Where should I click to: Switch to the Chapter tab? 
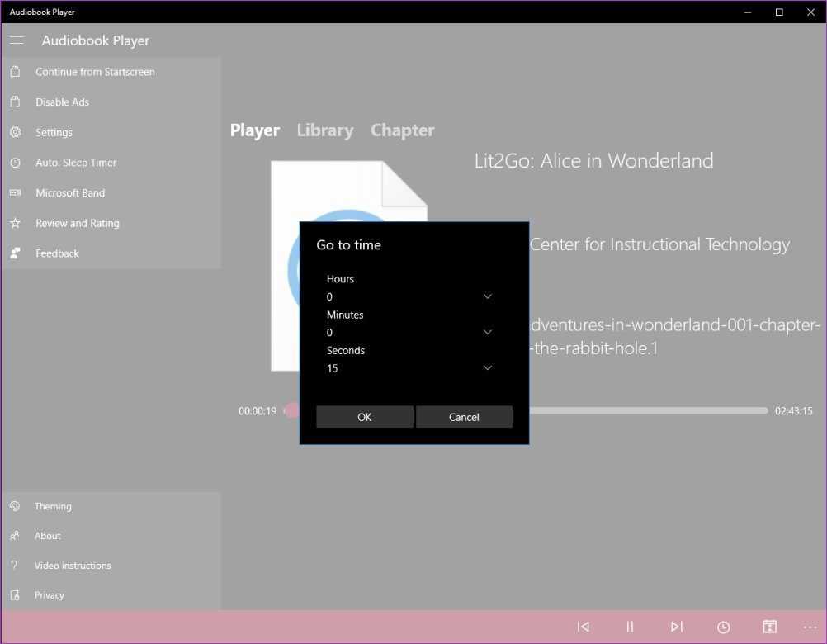[x=402, y=130]
